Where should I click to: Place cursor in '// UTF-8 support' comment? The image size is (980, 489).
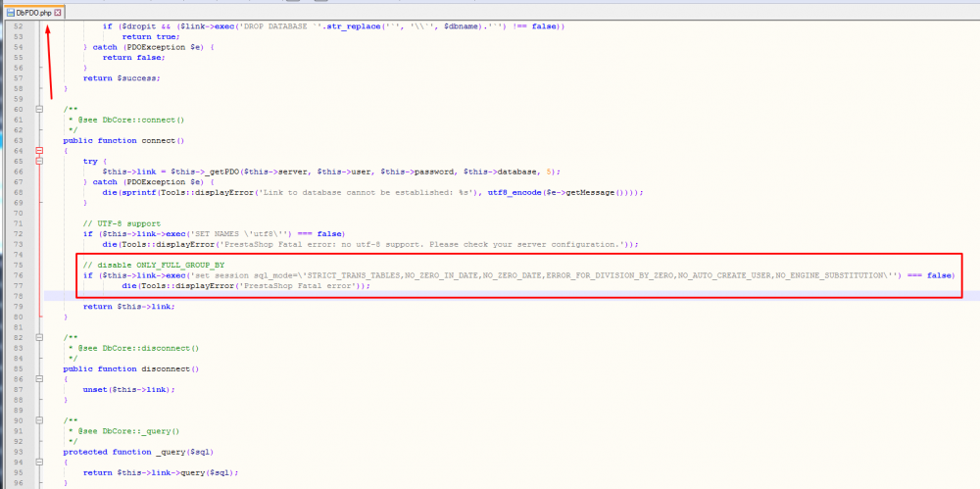[x=122, y=223]
